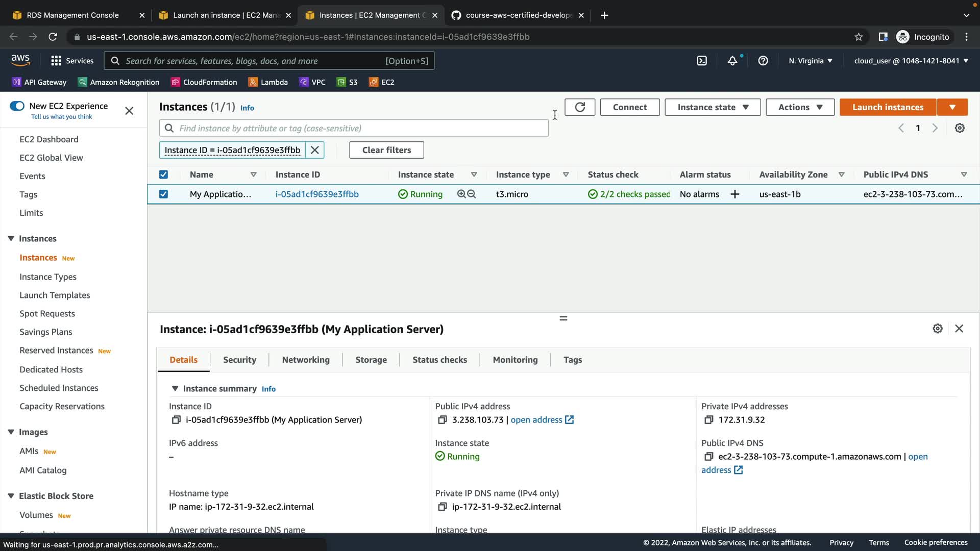The height and width of the screenshot is (551, 980).
Task: Click the Clear filters button
Action: coord(386,150)
